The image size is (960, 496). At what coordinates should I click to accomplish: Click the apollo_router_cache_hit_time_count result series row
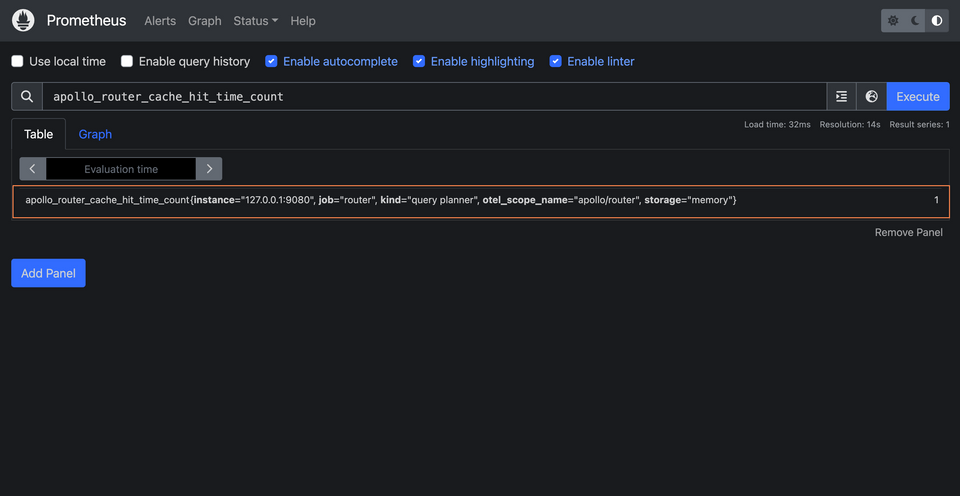tap(481, 200)
